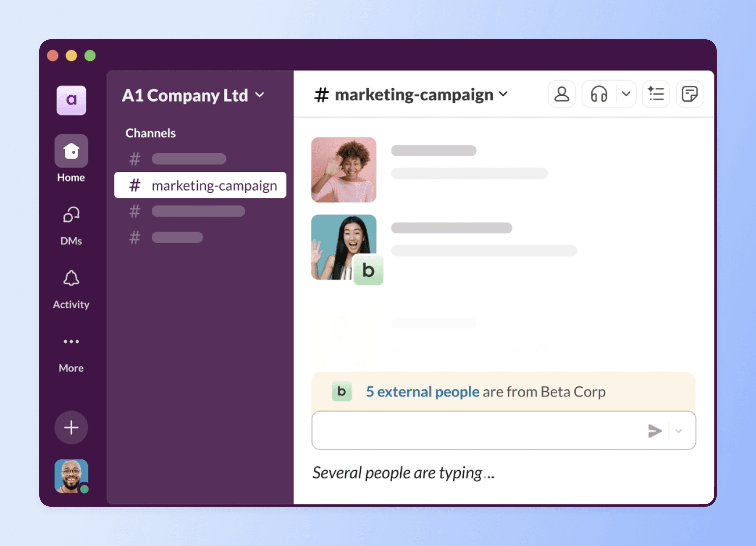756x546 pixels.
Task: Click the '5 external people' link
Action: pos(422,392)
